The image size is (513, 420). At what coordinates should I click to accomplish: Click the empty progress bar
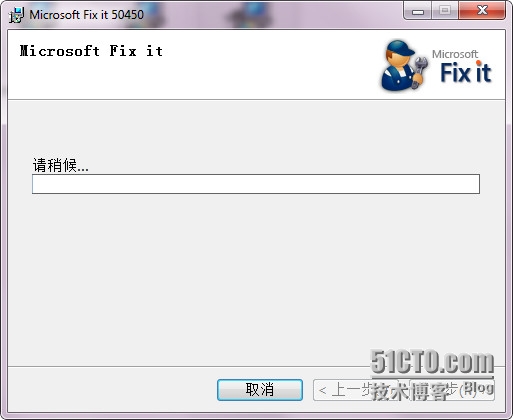[x=256, y=184]
